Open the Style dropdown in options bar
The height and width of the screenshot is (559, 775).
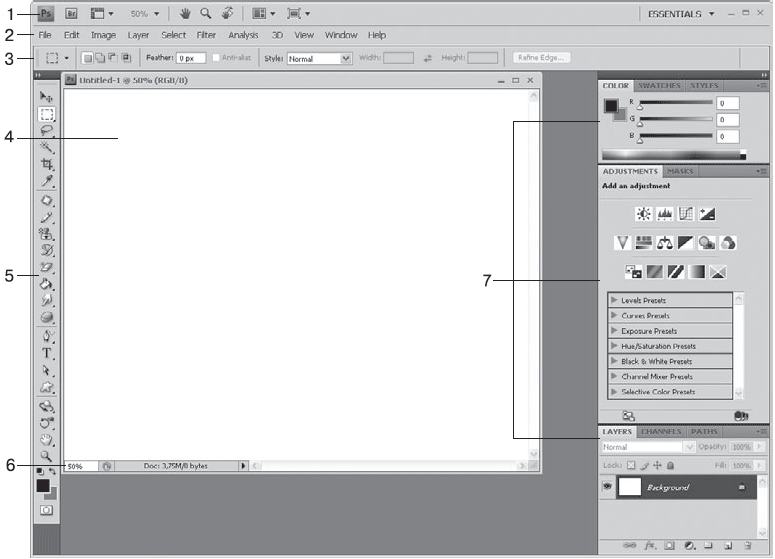tap(319, 58)
